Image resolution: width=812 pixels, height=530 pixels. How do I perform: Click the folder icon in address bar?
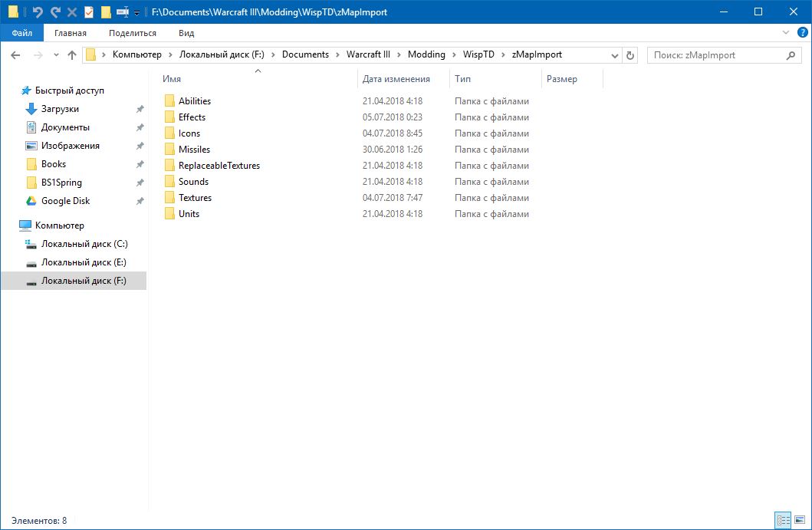[x=90, y=54]
